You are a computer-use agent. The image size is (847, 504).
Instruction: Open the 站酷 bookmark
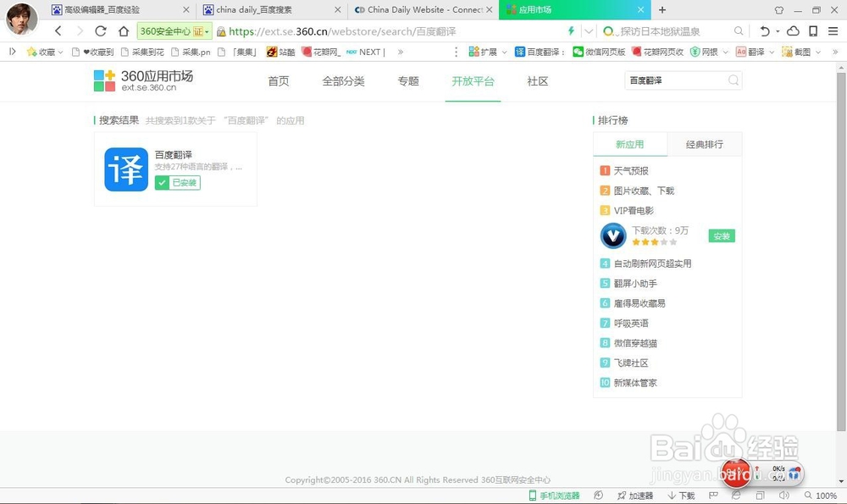coord(280,52)
